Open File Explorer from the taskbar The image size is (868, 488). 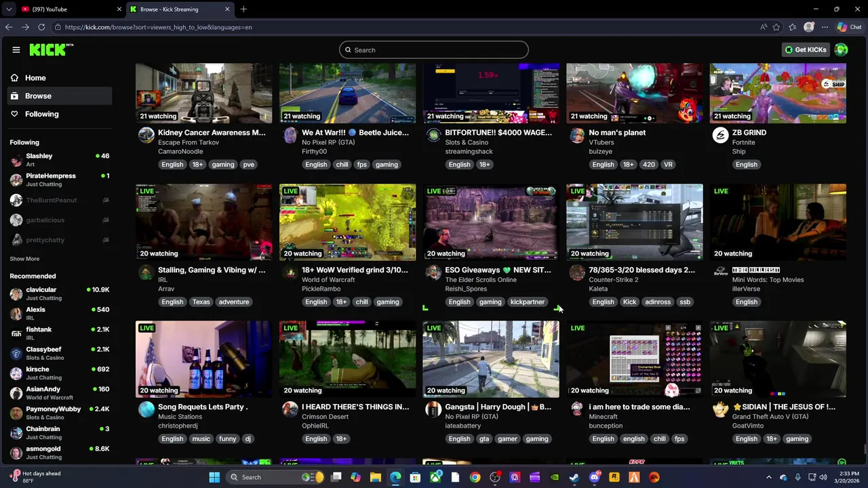[375, 477]
